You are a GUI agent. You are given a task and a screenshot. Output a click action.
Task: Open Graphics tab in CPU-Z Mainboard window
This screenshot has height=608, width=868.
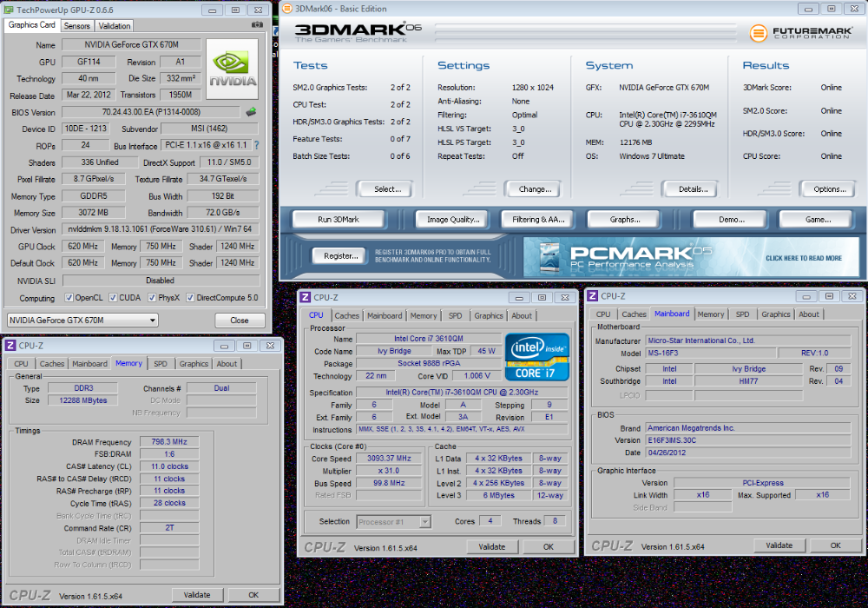[x=775, y=314]
